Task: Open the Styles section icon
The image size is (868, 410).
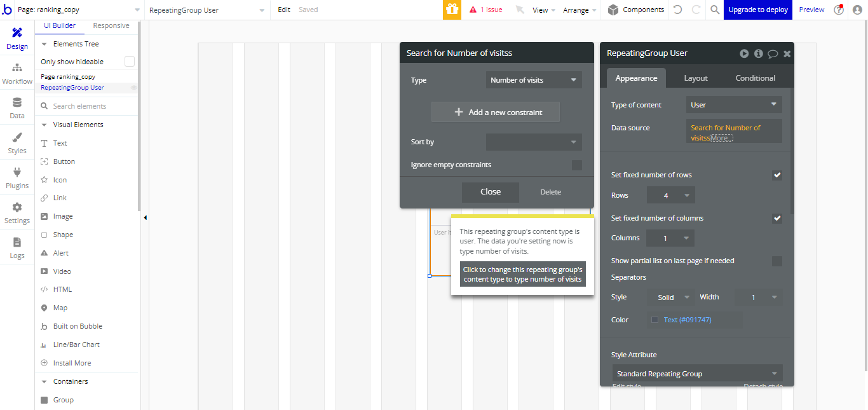Action: [x=17, y=137]
